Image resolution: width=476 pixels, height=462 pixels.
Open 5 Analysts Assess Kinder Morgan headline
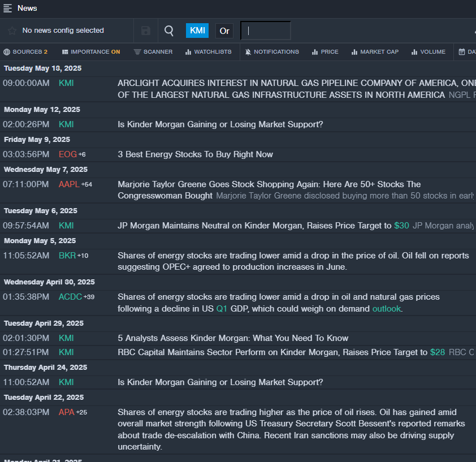tap(233, 338)
